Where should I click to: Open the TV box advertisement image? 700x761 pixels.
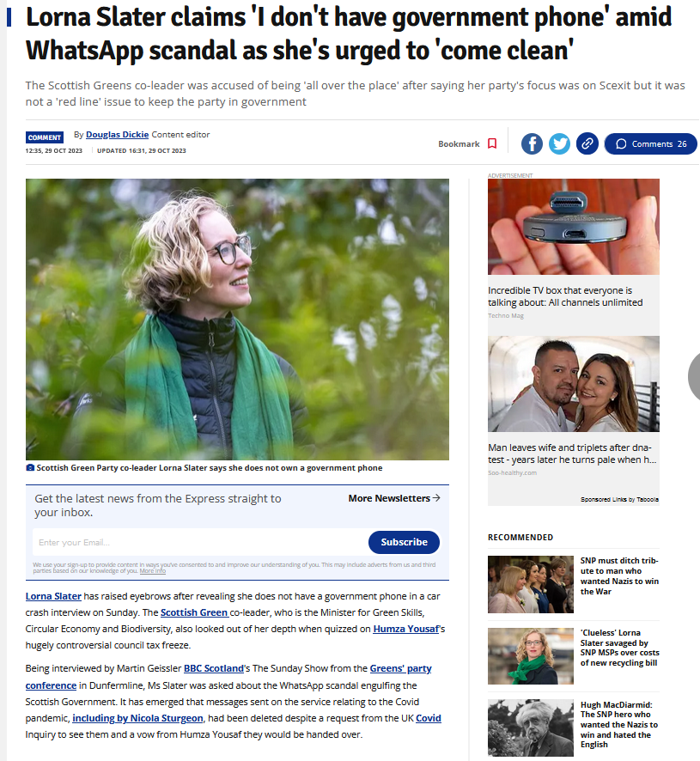(x=573, y=226)
